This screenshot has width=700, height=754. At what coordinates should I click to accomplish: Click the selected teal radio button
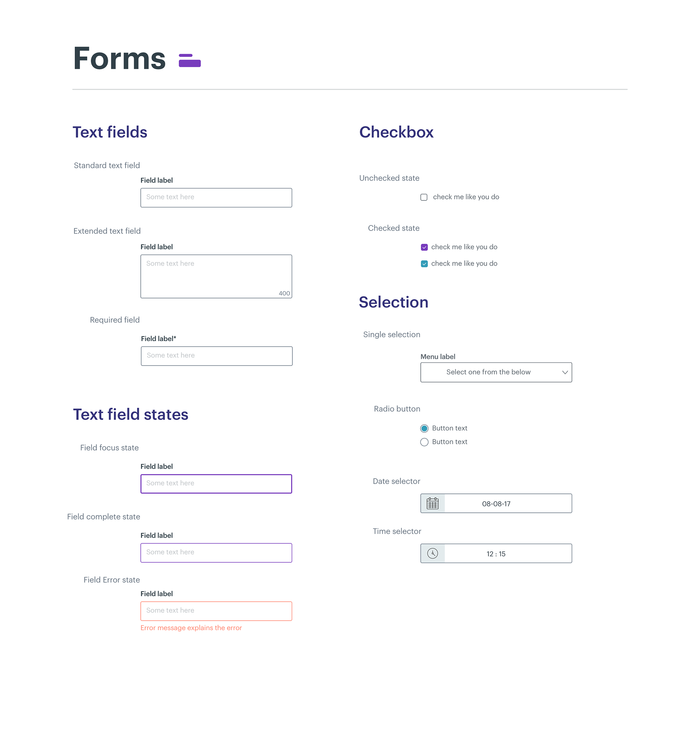coord(424,428)
